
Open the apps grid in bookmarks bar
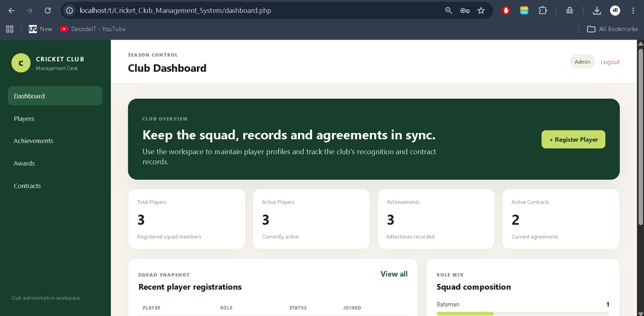coord(10,29)
